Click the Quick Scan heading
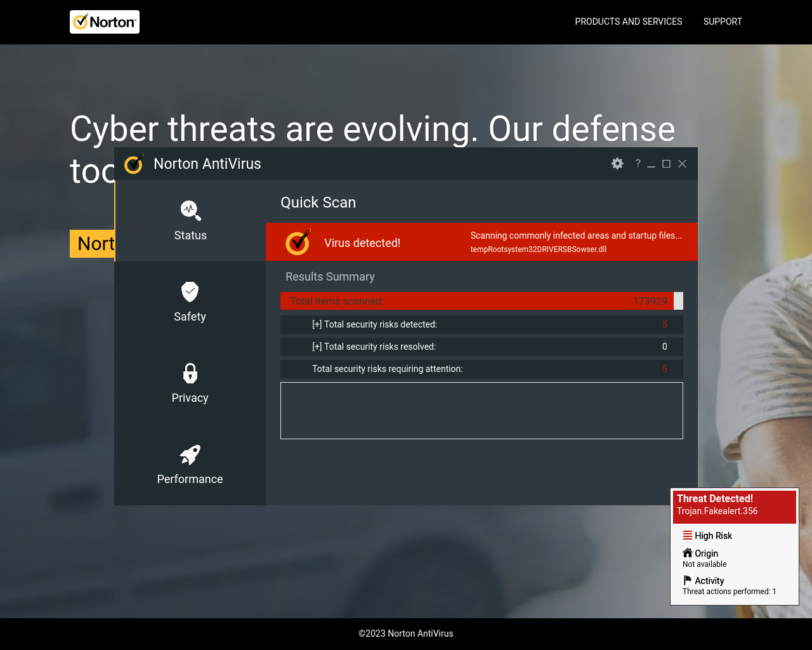This screenshot has width=812, height=650. (x=318, y=202)
